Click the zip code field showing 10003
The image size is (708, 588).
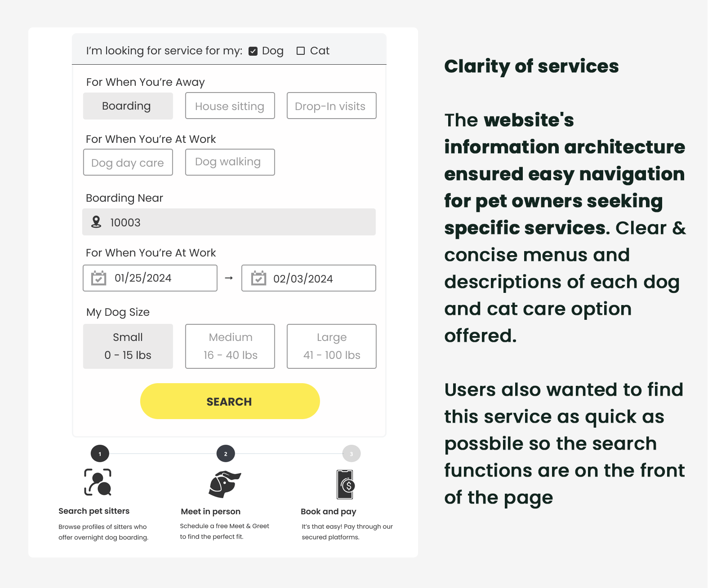pos(229,222)
